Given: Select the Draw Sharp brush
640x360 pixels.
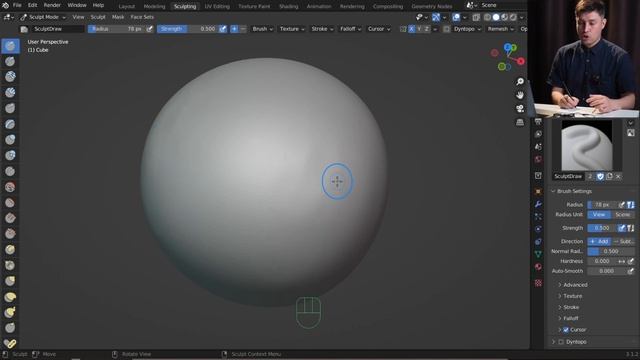Looking at the screenshot, I should click(x=10, y=61).
